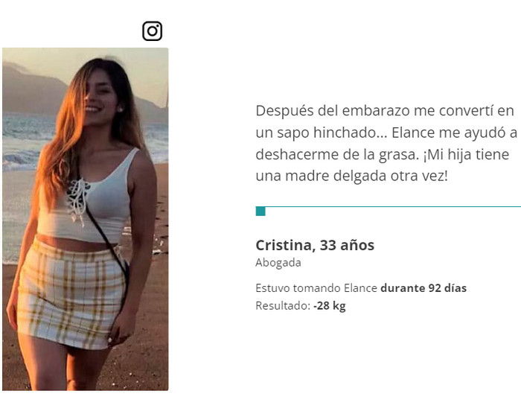Click the 'Abogada' profession label
Screen dimensions: 521x420
tap(278, 263)
